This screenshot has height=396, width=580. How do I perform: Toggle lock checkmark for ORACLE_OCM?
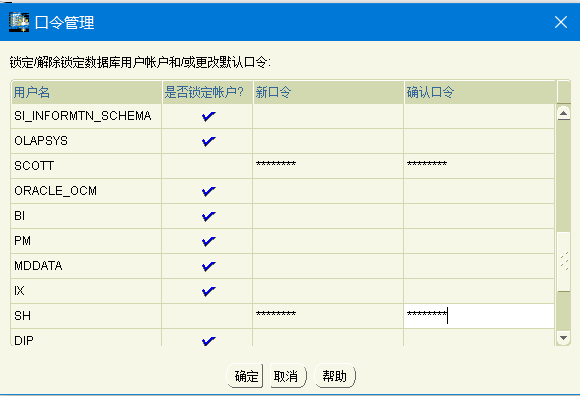pyautogui.click(x=209, y=191)
